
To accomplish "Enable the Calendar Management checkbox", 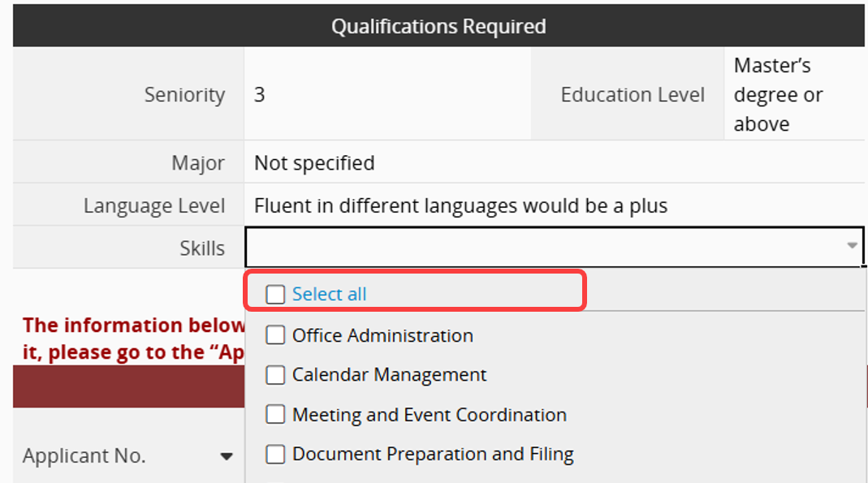I will (x=276, y=375).
